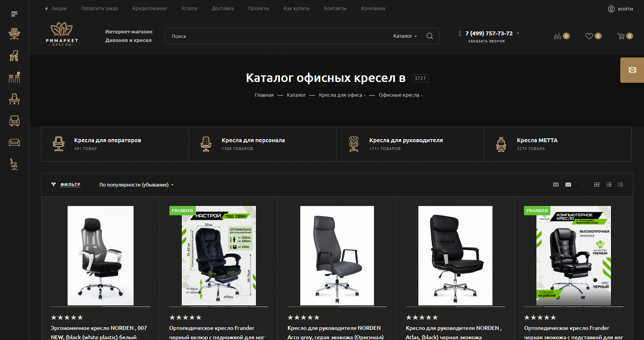Open Доставка in top menu
Screen dimensions: 644x340
pos(223,9)
